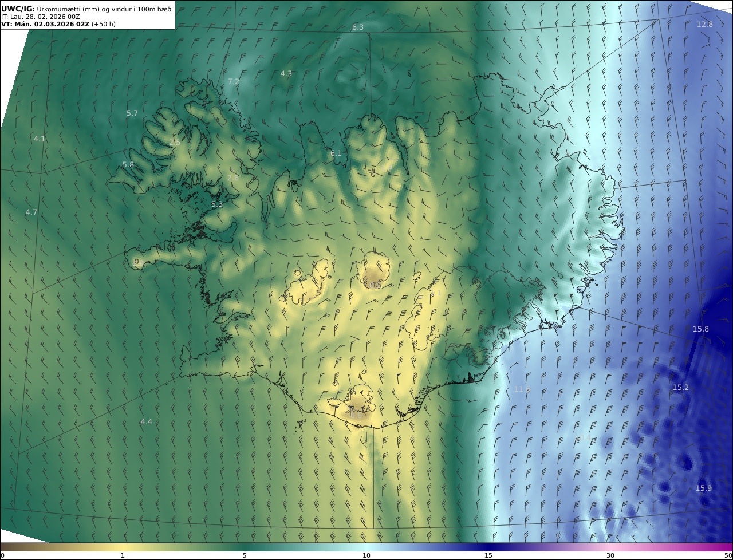This screenshot has height=560, width=733.
Task: Click the 'IT: Lau. 28. 02. 2026 00Z' line
Action: pos(41,17)
